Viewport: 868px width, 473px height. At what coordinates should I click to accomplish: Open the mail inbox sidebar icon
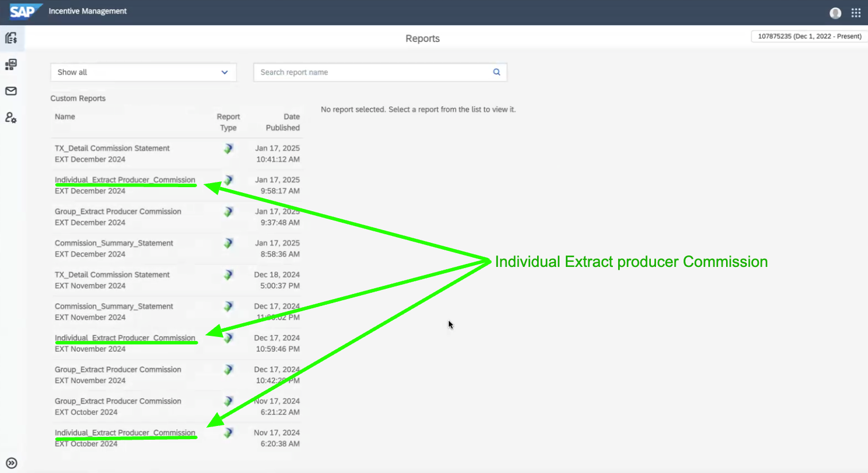pyautogui.click(x=11, y=91)
